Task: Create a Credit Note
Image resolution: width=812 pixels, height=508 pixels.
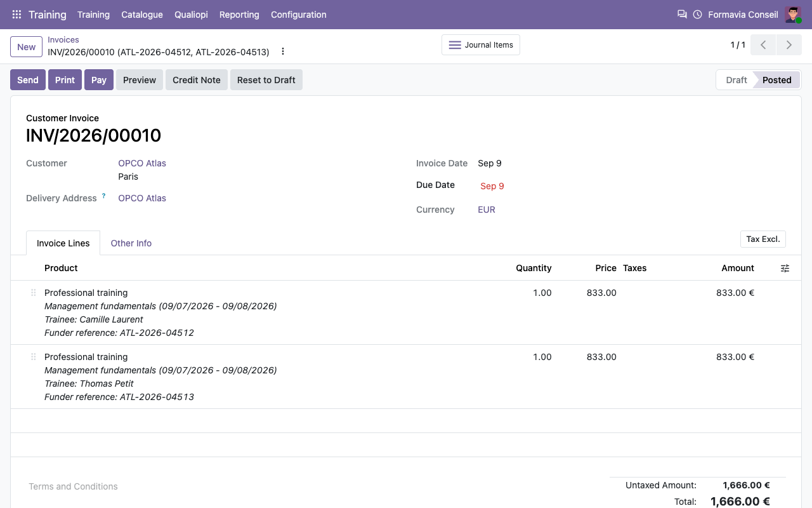Action: click(197, 80)
